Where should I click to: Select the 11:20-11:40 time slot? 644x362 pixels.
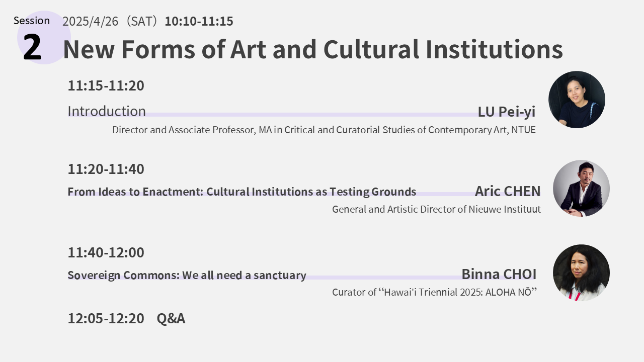coord(106,169)
